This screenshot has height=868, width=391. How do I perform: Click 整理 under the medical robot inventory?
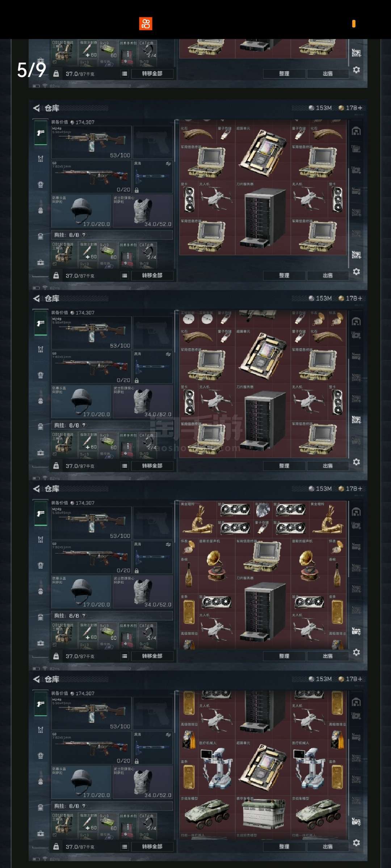[284, 846]
